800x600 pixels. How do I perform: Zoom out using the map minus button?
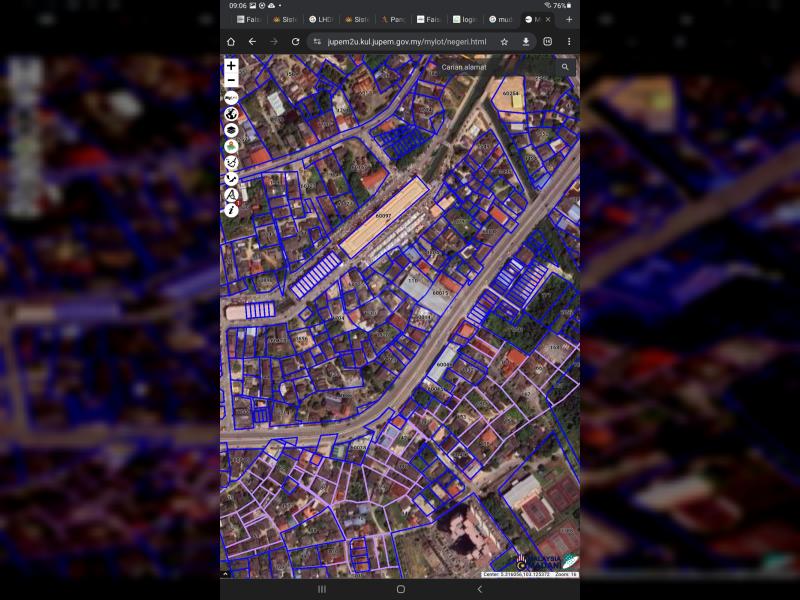point(231,80)
